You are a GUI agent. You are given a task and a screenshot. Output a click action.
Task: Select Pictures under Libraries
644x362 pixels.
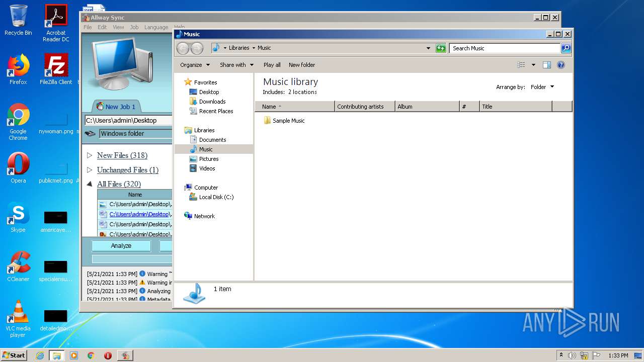point(203,159)
